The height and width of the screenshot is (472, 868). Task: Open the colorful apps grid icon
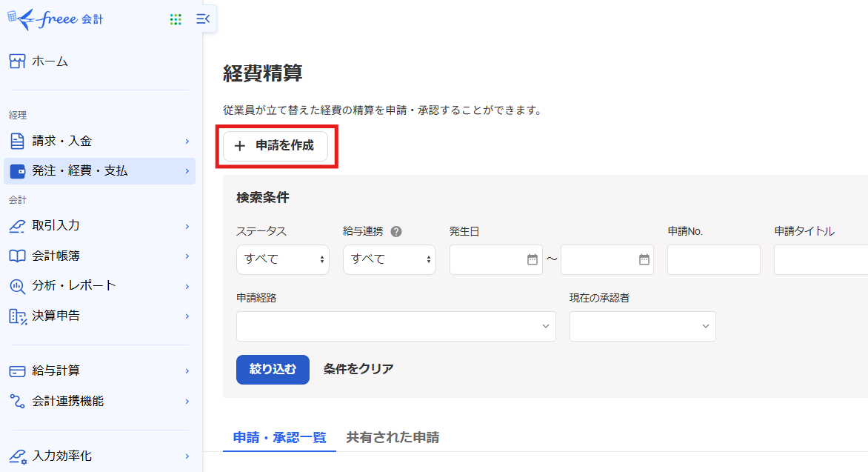(176, 19)
